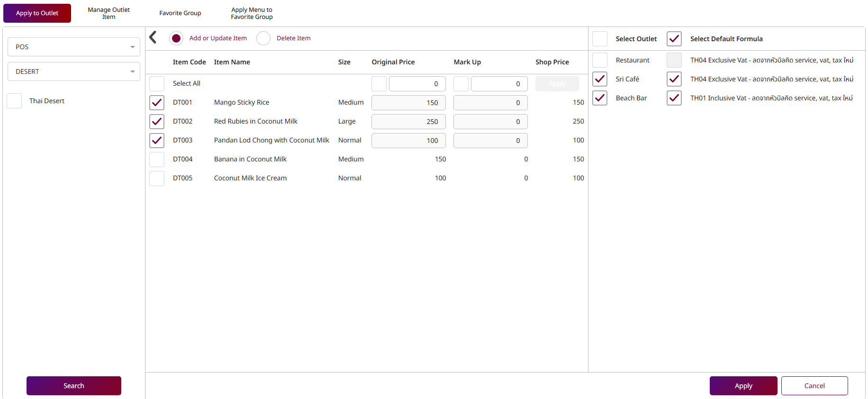The height and width of the screenshot is (399, 868).
Task: Click the bottom-right Apply button
Action: pos(743,386)
